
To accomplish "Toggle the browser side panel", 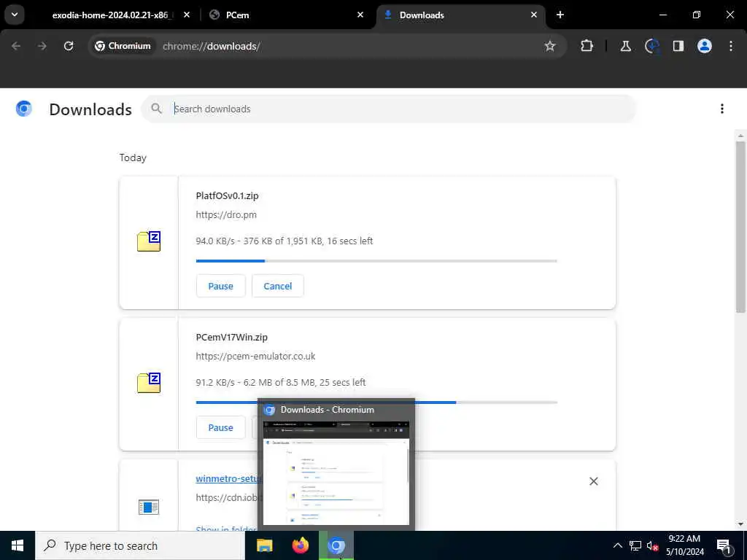I will pos(678,46).
